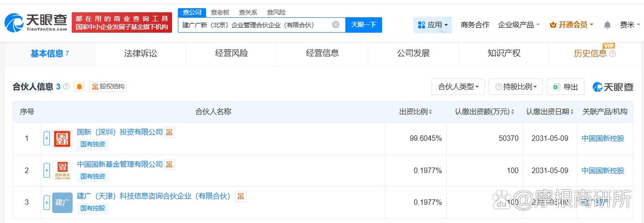The height and width of the screenshot is (223, 644).
Task: Click help icon next to 合伙人信息 count
Action: (66, 87)
